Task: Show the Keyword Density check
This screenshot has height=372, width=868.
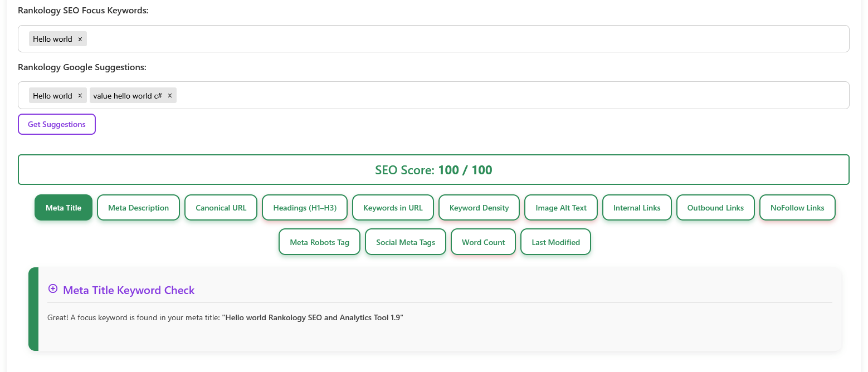Action: pos(479,208)
